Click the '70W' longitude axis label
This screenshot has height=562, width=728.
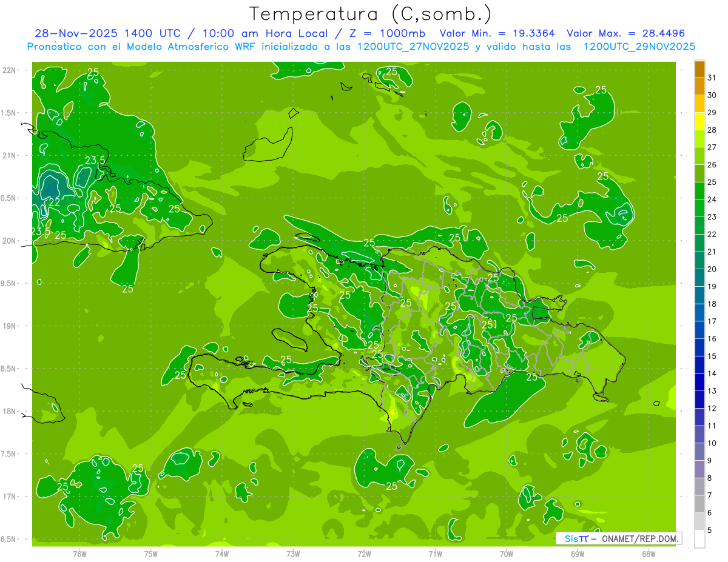click(x=506, y=554)
